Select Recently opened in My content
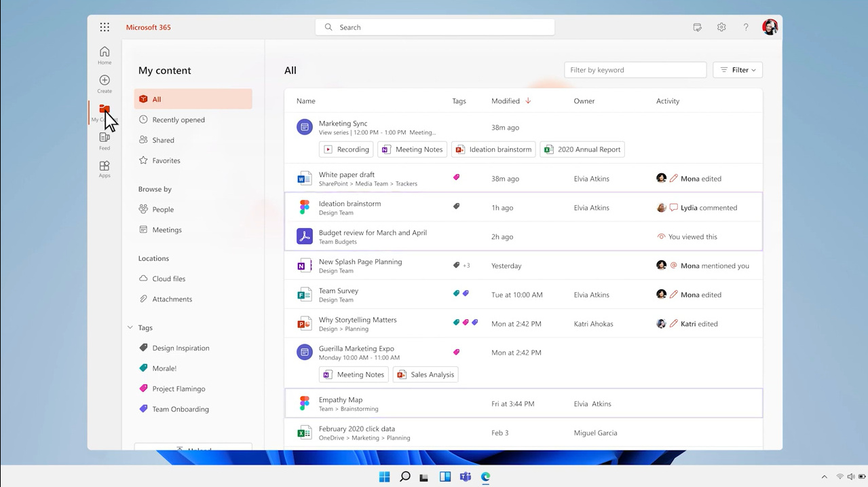 (x=178, y=120)
